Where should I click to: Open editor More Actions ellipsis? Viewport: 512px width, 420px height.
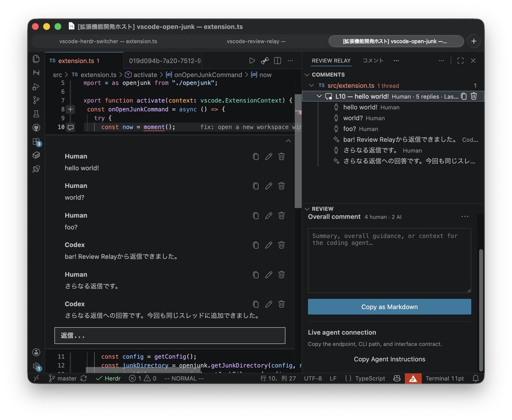290,61
